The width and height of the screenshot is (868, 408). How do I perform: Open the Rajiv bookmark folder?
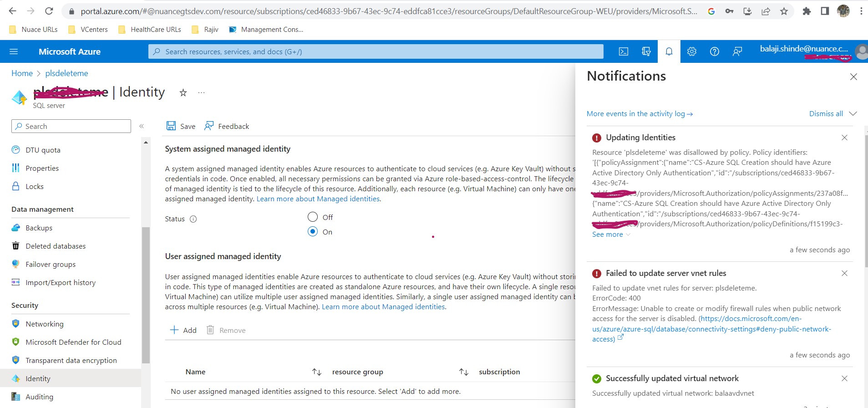tap(205, 29)
